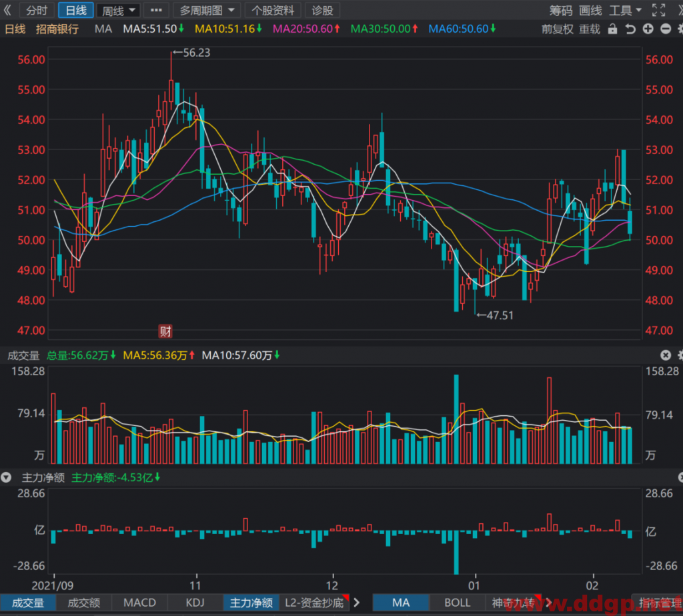The height and width of the screenshot is (616, 683).
Task: Select the 成交量 indicator tab
Action: (x=28, y=603)
